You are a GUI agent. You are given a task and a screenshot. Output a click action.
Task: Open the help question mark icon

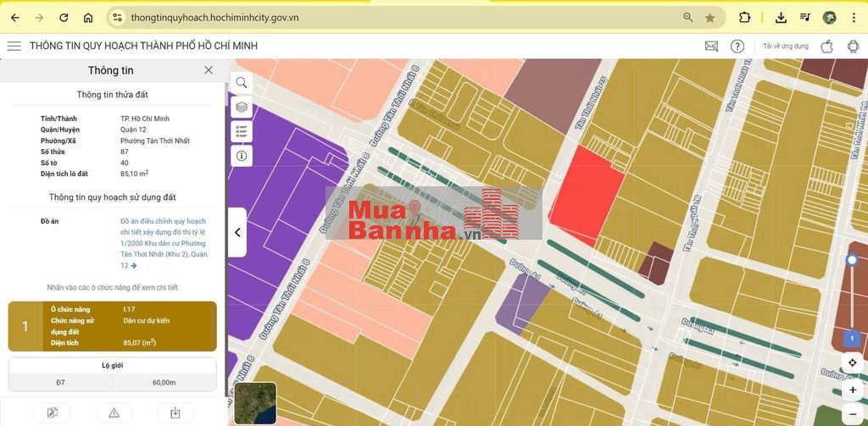tap(737, 46)
